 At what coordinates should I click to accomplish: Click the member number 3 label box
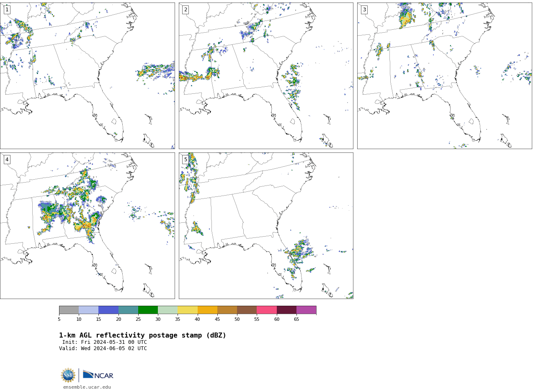pyautogui.click(x=364, y=10)
